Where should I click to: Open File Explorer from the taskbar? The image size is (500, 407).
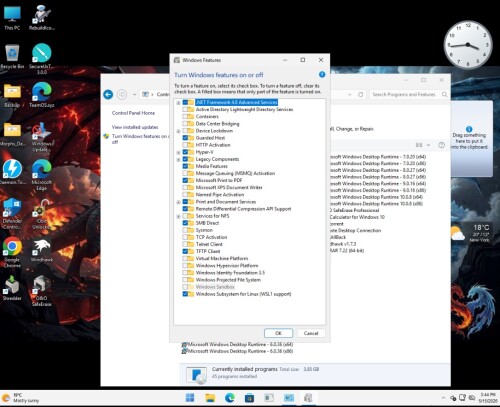tap(210, 397)
